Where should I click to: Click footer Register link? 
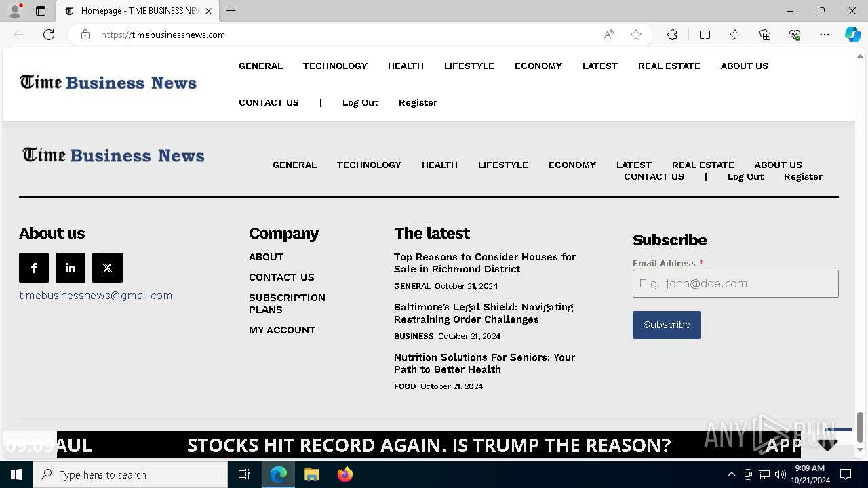(x=803, y=176)
